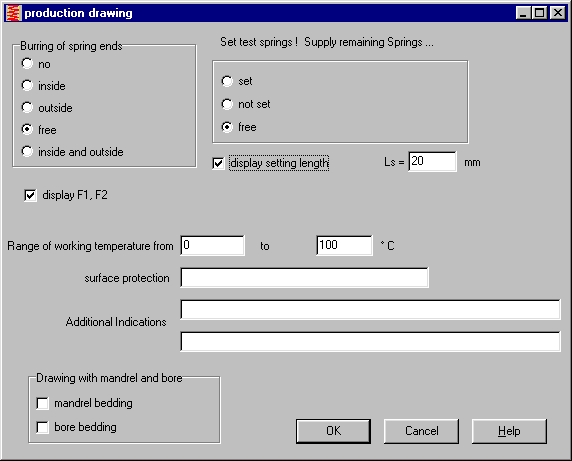Confirm the dialog with OK
572x461 pixels.
point(333,431)
